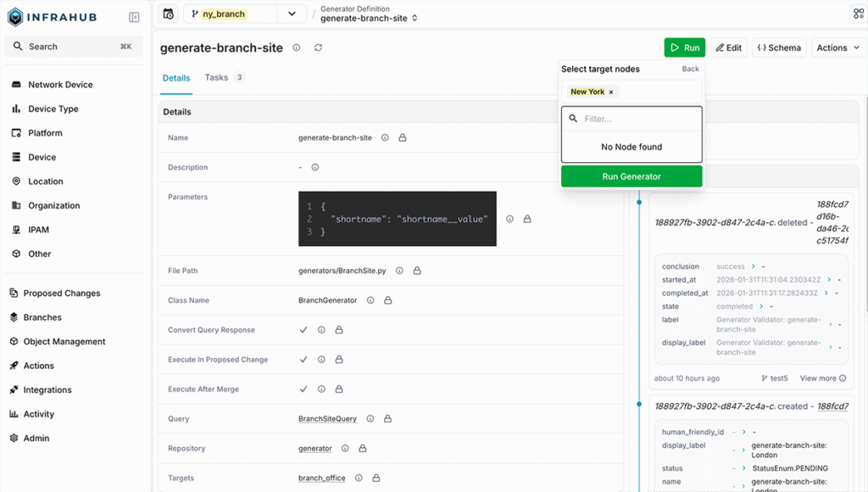Open the ny_branch branch dropdown
Image resolution: width=868 pixels, height=492 pixels.
coord(292,14)
